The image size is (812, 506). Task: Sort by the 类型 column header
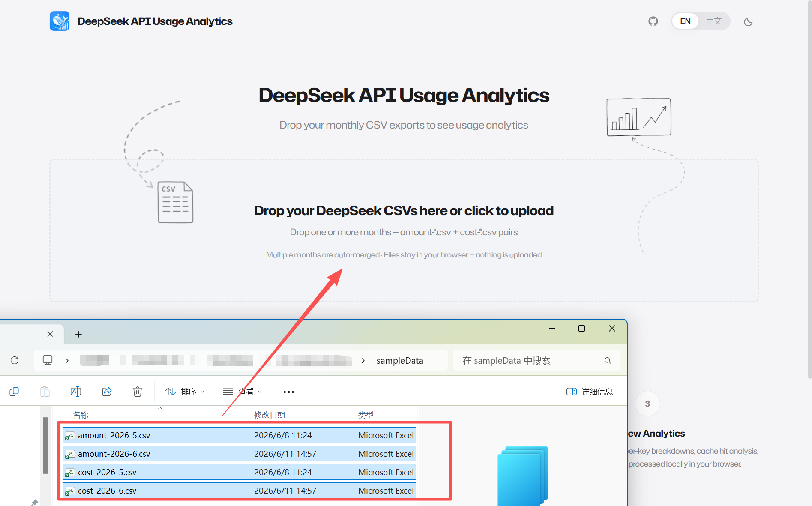366,415
